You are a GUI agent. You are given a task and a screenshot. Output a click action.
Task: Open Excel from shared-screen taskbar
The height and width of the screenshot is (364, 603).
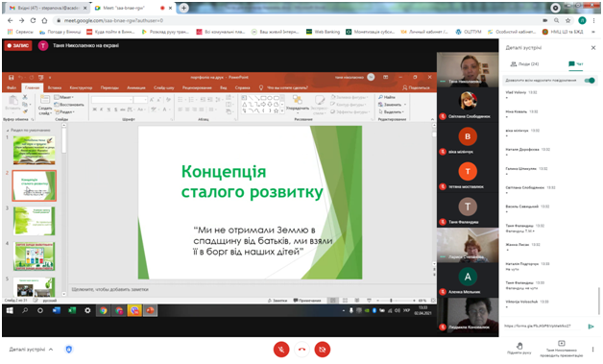(x=72, y=310)
